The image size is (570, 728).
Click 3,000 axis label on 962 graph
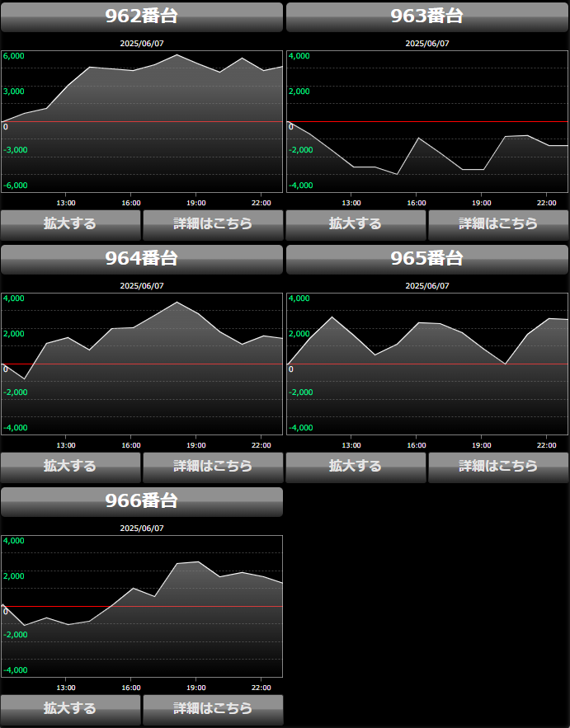pyautogui.click(x=13, y=92)
